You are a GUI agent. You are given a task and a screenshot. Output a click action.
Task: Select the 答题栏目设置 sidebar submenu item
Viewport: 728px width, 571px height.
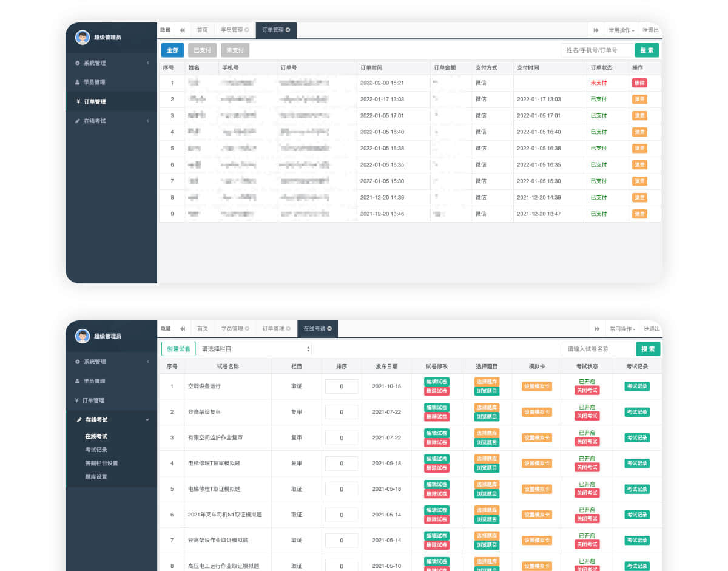pos(101,464)
